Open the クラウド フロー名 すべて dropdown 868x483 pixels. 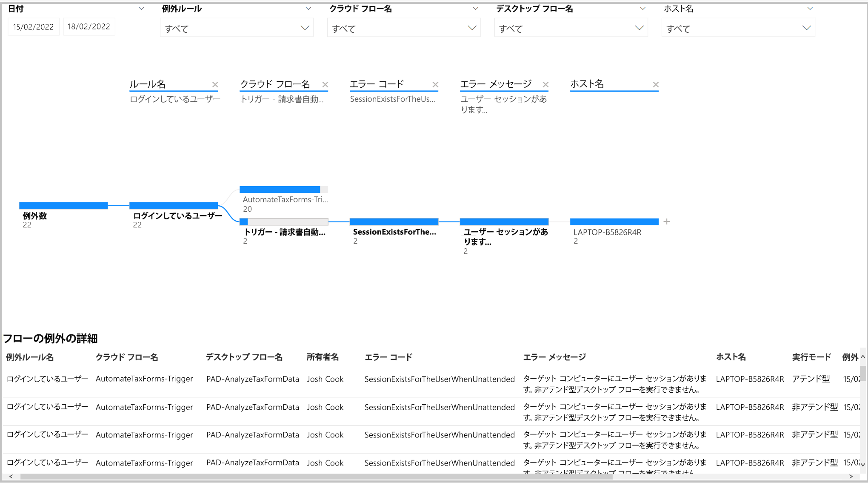click(404, 28)
